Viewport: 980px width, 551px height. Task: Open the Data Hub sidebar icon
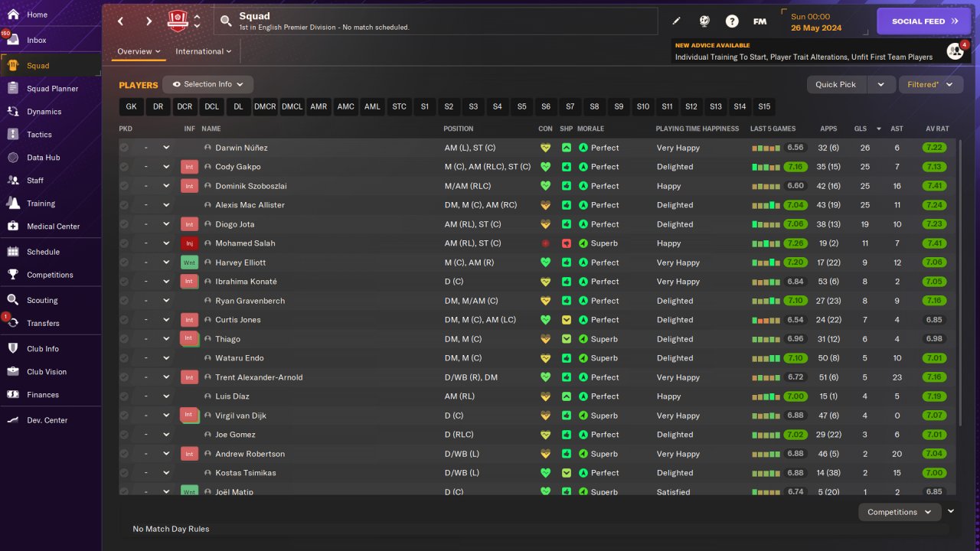pyautogui.click(x=13, y=158)
